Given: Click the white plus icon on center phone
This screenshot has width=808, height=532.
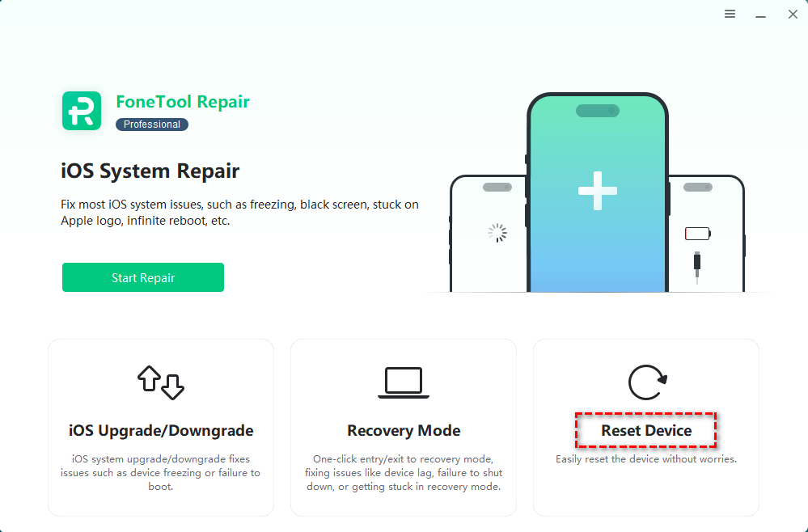Looking at the screenshot, I should (598, 191).
